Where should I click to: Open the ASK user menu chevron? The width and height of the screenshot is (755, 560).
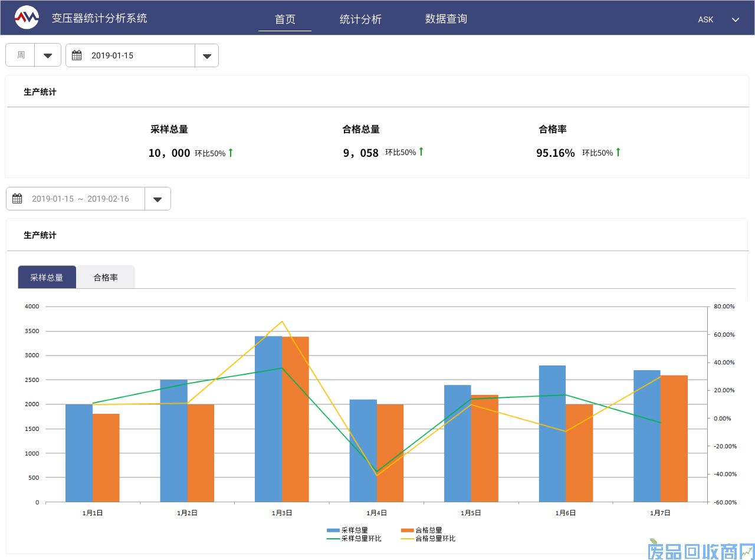click(x=736, y=19)
